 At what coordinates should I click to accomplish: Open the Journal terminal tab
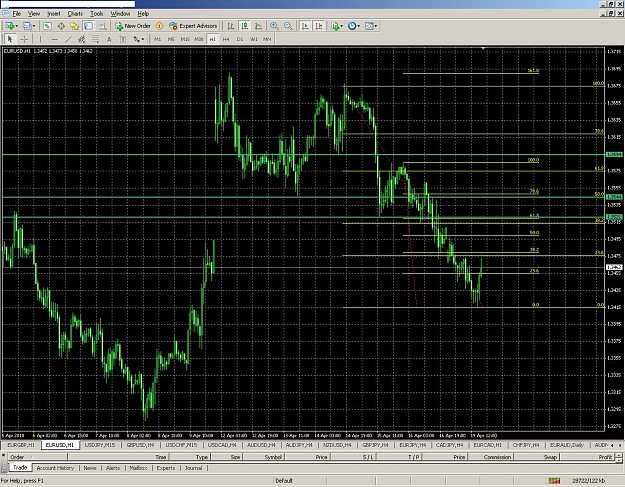(x=193, y=468)
